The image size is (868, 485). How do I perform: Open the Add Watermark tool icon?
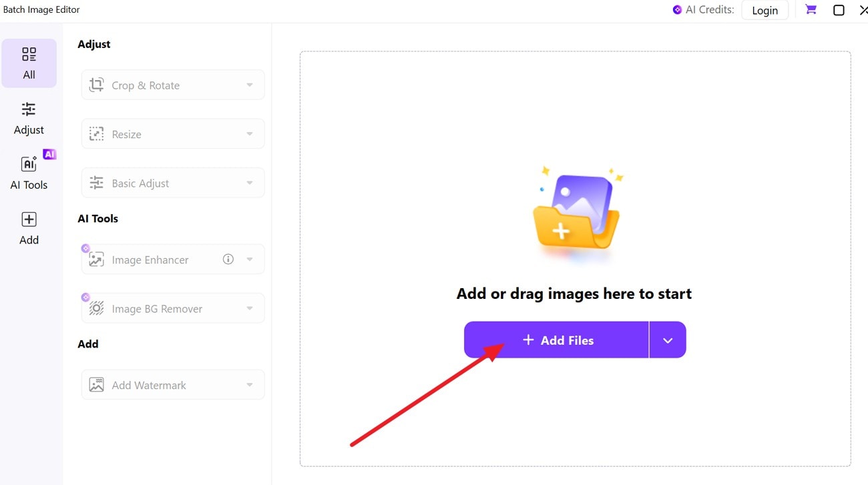pos(96,384)
